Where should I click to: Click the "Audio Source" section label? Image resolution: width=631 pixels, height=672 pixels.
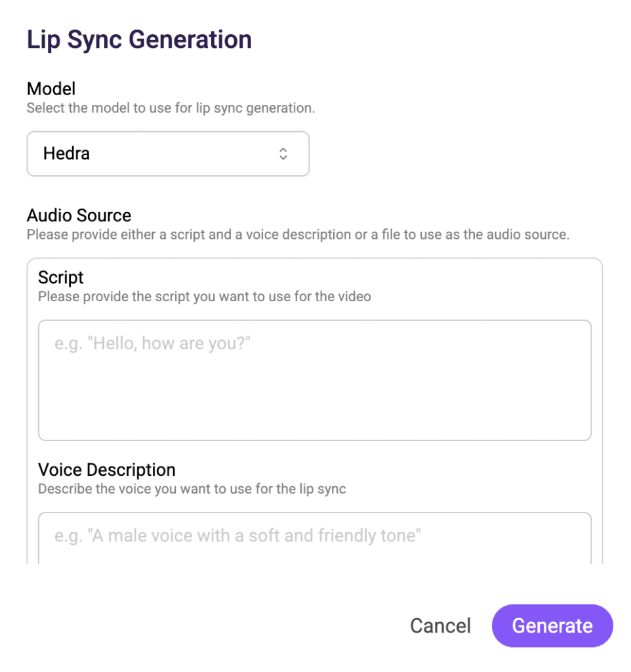tap(79, 215)
